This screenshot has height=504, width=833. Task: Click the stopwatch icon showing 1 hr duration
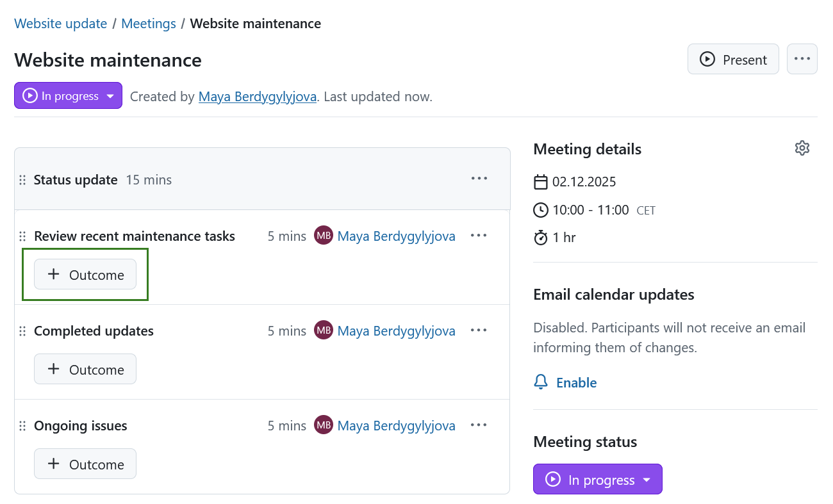pyautogui.click(x=540, y=237)
